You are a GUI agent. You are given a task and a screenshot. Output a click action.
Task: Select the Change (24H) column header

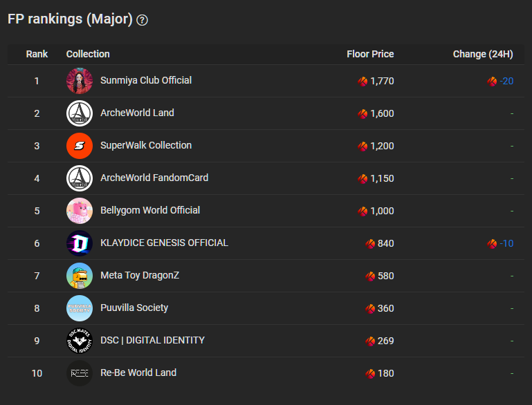coord(483,54)
